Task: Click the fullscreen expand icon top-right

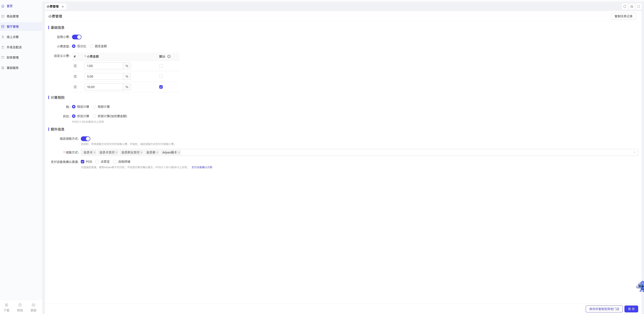Action: pyautogui.click(x=639, y=6)
